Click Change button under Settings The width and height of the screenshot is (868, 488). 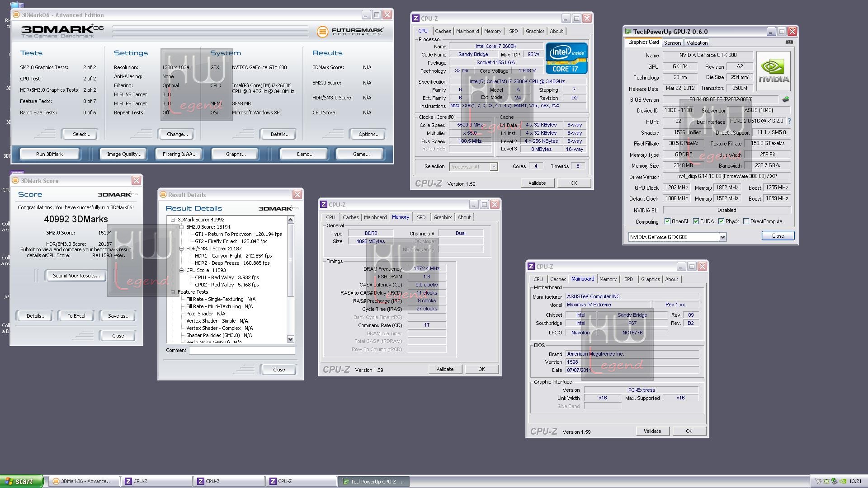tap(177, 134)
